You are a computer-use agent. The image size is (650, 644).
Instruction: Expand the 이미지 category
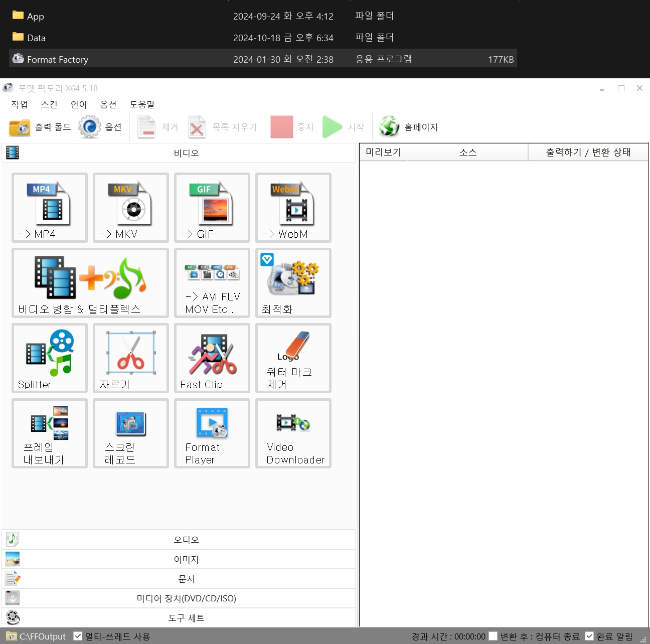(179, 559)
